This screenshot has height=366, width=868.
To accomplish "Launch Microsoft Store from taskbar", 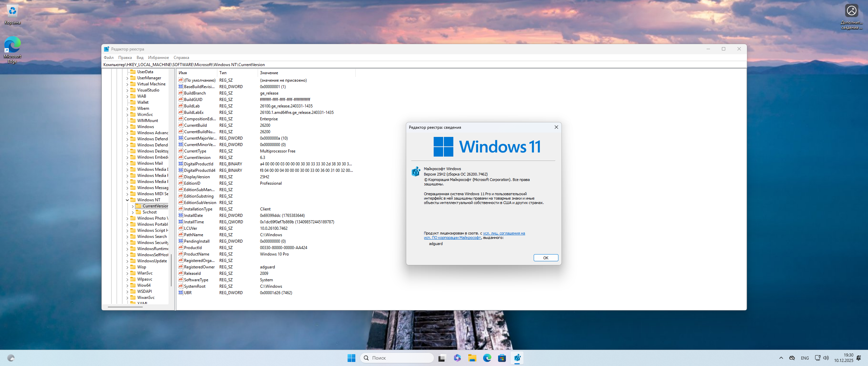I will (502, 358).
